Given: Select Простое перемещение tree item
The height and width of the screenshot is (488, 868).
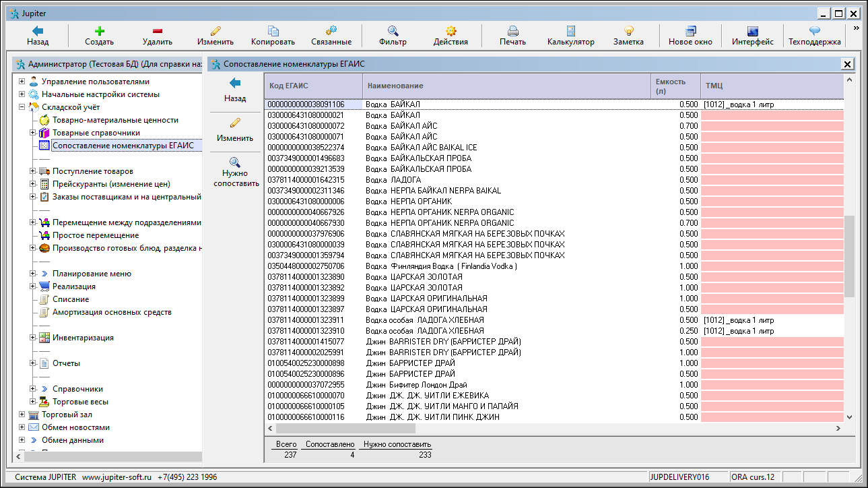Looking at the screenshot, I should click(x=96, y=235).
